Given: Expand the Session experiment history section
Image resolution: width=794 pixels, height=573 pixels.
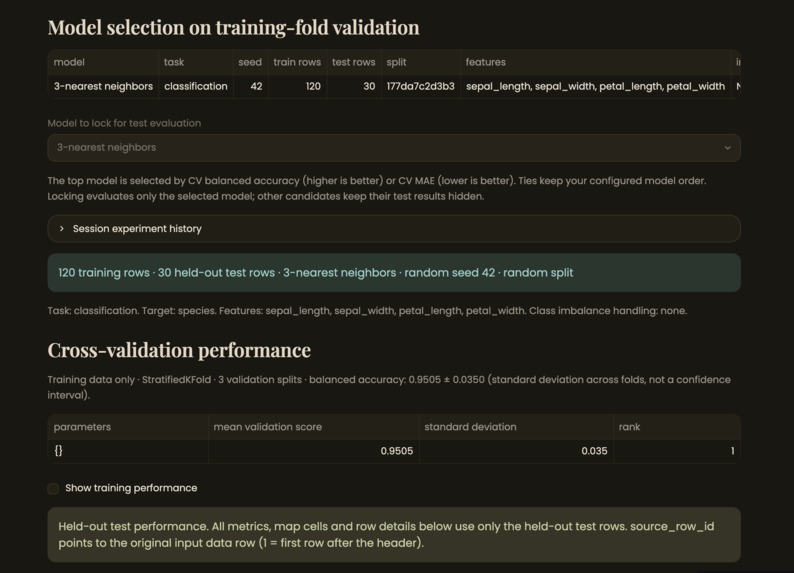Looking at the screenshot, I should [x=394, y=229].
